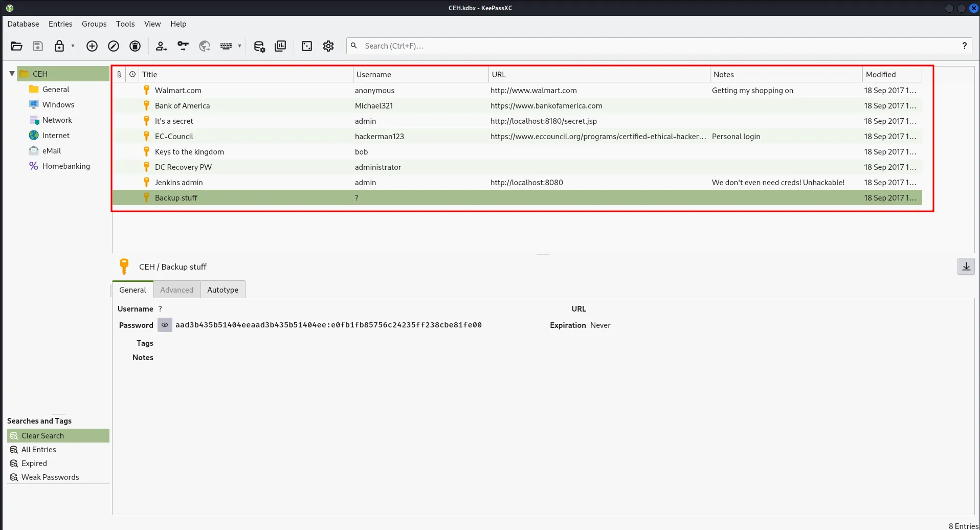Select the General group
The width and height of the screenshot is (980, 530).
click(x=56, y=90)
